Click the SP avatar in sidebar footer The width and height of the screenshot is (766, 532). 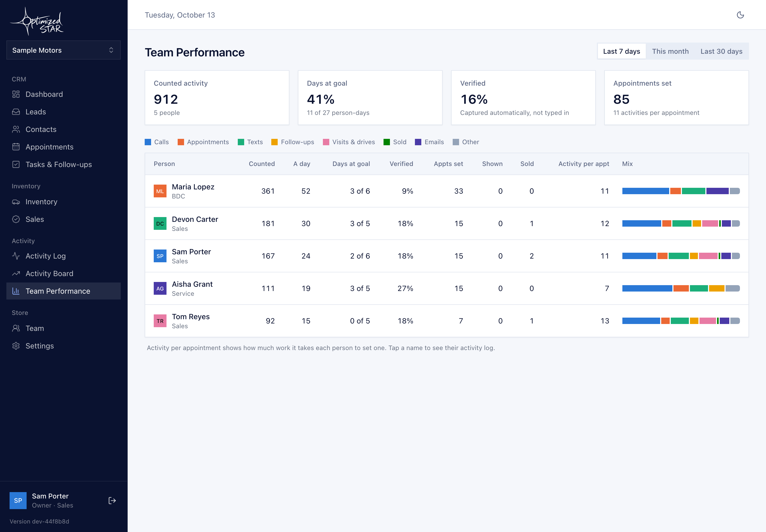click(18, 501)
